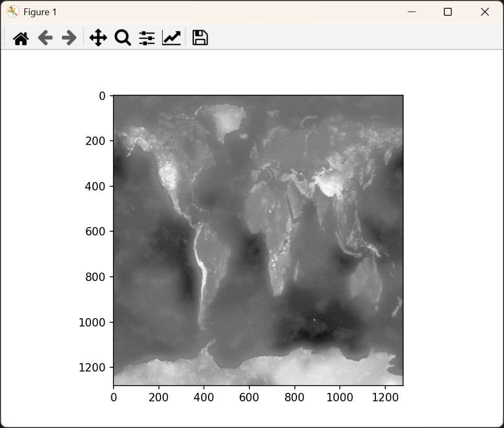The height and width of the screenshot is (428, 504).
Task: Save the figure using the disk icon
Action: [199, 37]
